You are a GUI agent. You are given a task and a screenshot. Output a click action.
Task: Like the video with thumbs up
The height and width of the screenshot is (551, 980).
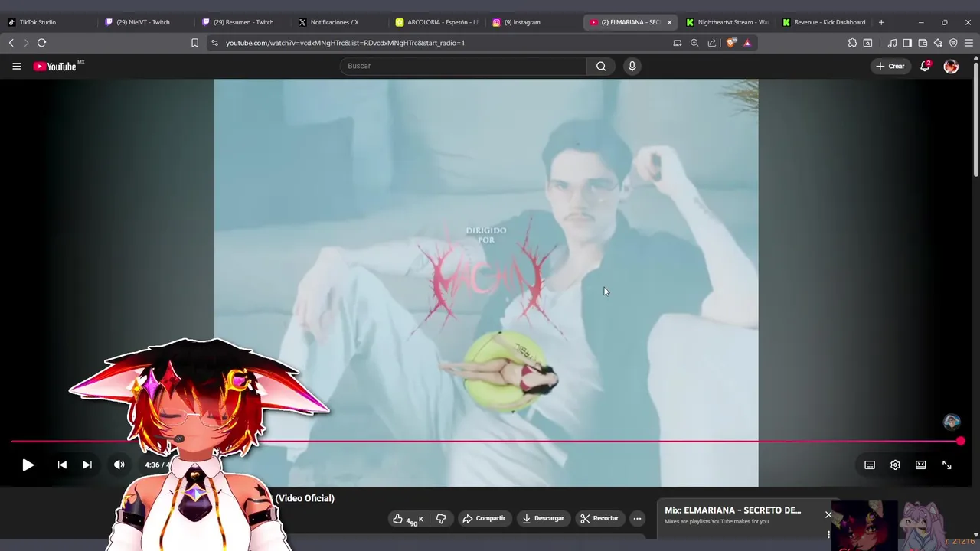click(x=407, y=519)
